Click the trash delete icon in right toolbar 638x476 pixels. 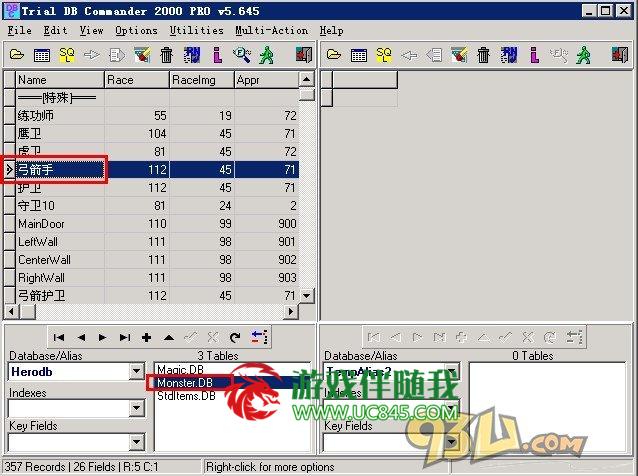[x=483, y=55]
